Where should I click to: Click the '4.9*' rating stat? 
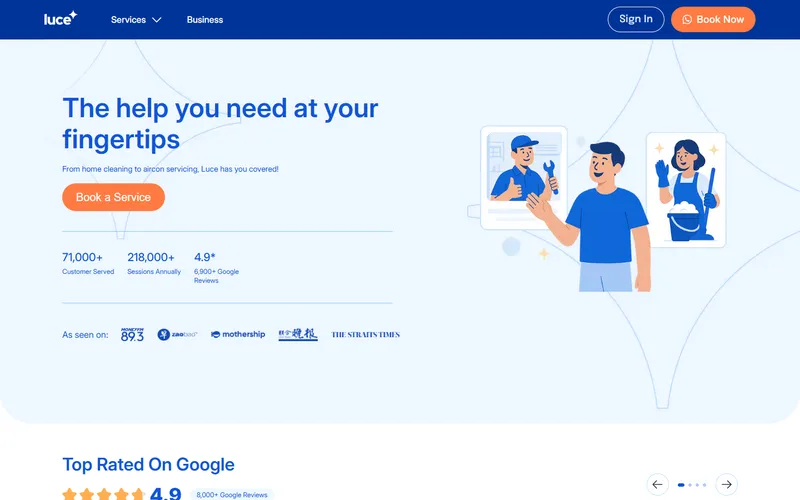point(205,257)
